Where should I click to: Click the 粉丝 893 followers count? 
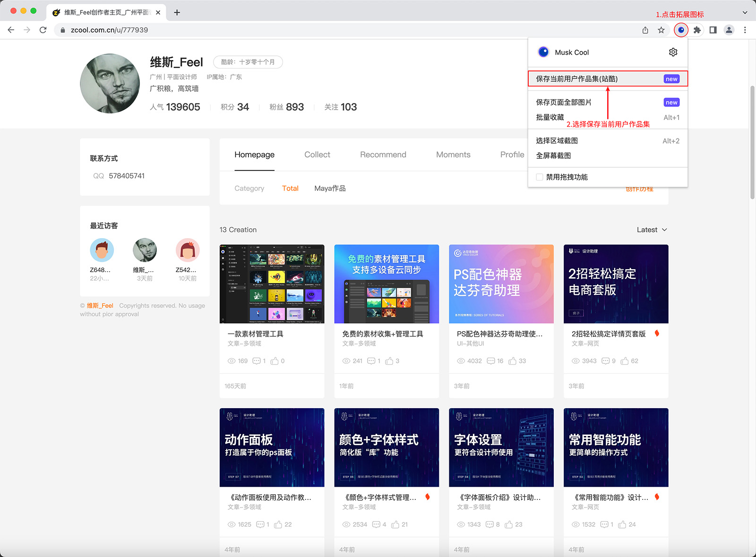pyautogui.click(x=286, y=107)
